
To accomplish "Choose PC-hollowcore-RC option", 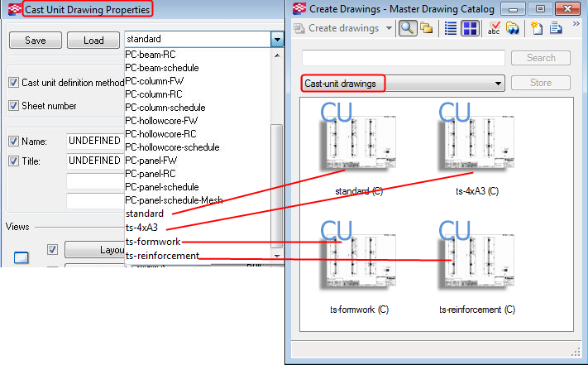I will pyautogui.click(x=161, y=134).
